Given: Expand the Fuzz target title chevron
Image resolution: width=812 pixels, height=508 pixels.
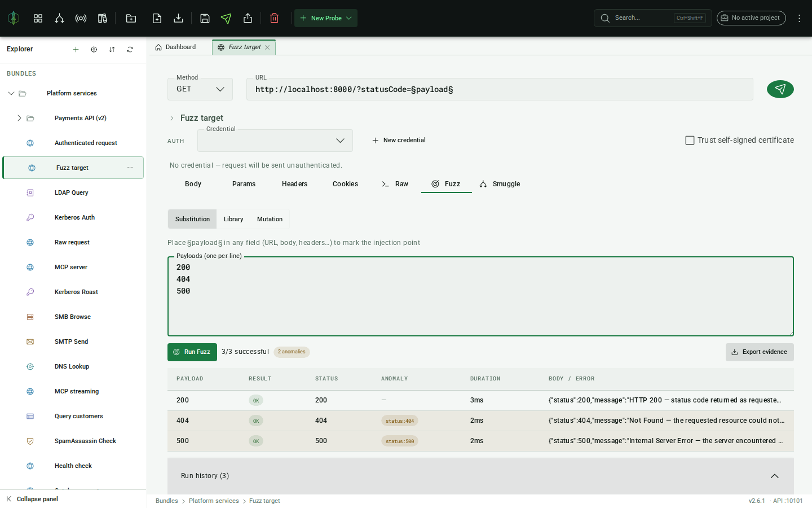Looking at the screenshot, I should point(172,118).
